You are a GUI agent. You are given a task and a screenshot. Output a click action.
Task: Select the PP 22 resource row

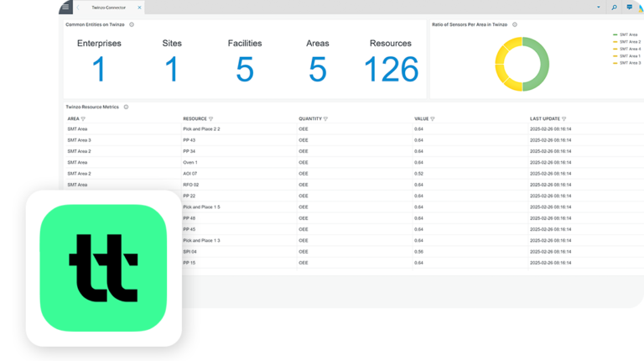[x=189, y=196]
